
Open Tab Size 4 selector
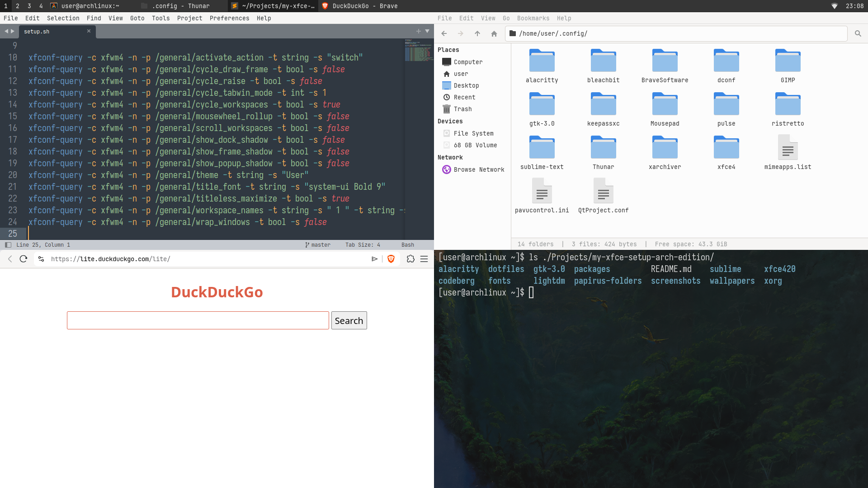[x=363, y=245]
